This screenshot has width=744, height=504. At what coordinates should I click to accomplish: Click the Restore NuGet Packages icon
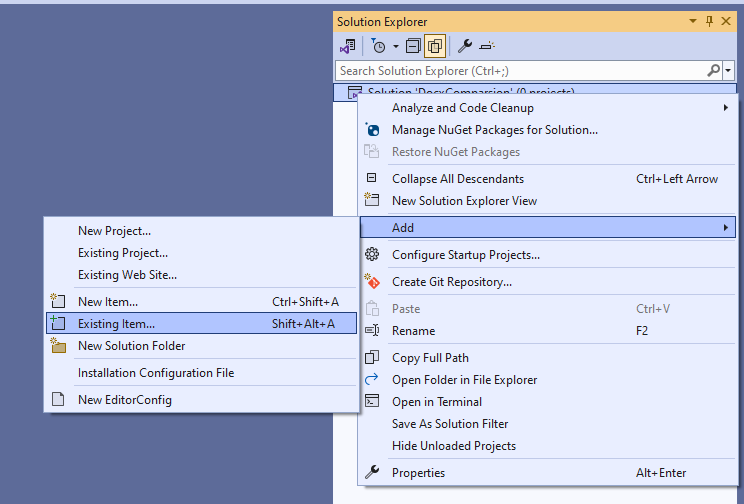(x=372, y=151)
